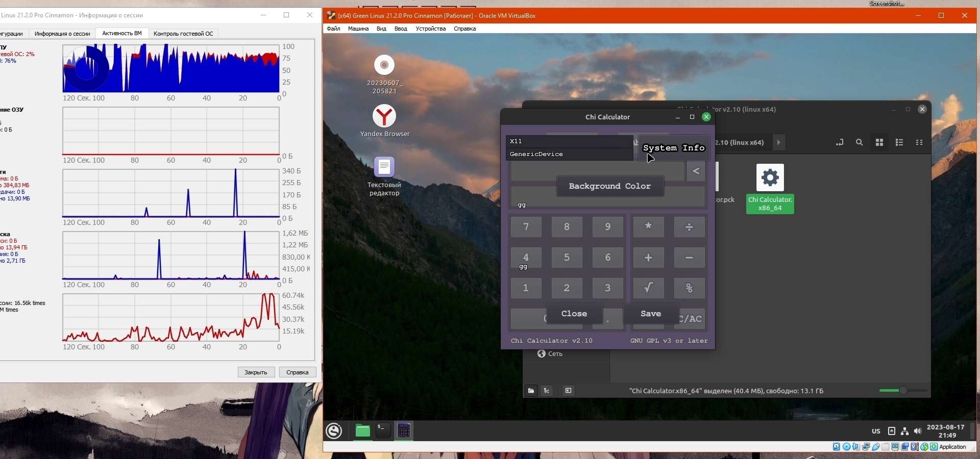Click calculator digit 1 button
980x459 pixels.
click(x=526, y=288)
